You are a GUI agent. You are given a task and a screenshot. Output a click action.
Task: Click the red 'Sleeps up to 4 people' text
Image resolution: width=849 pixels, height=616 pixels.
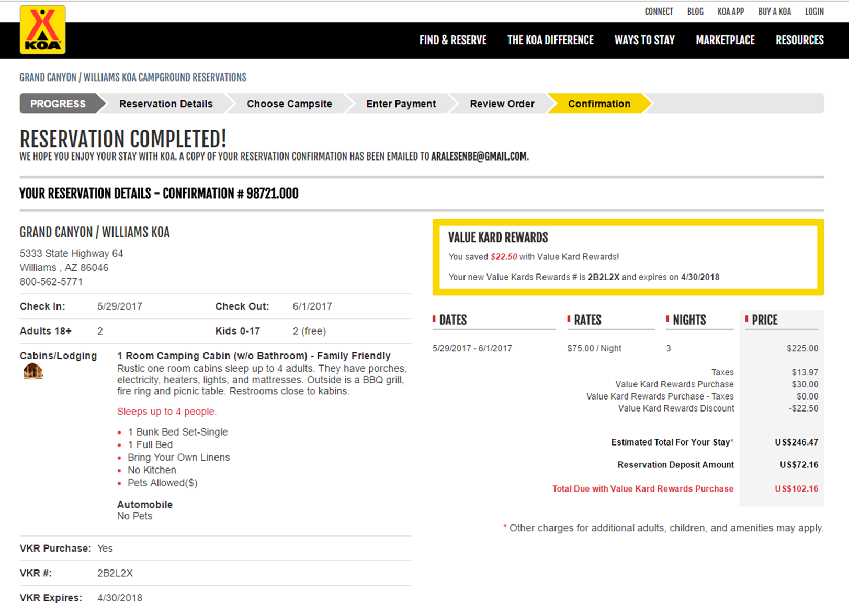click(x=166, y=412)
